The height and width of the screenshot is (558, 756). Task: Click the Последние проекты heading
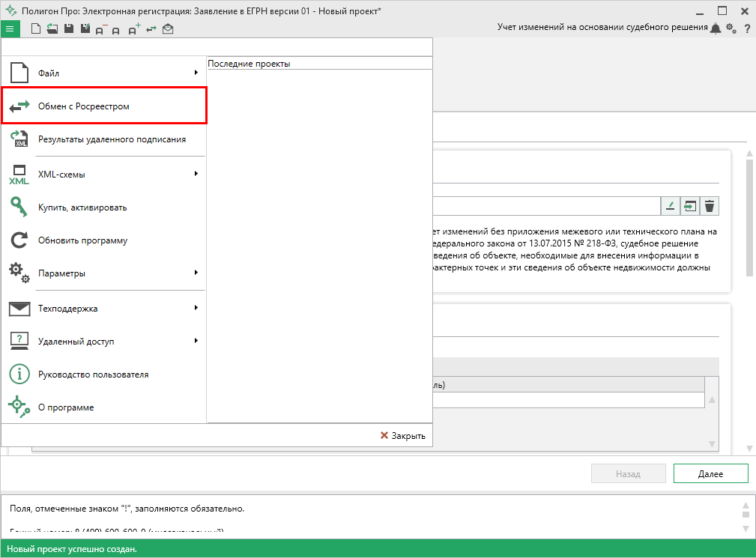tap(249, 64)
